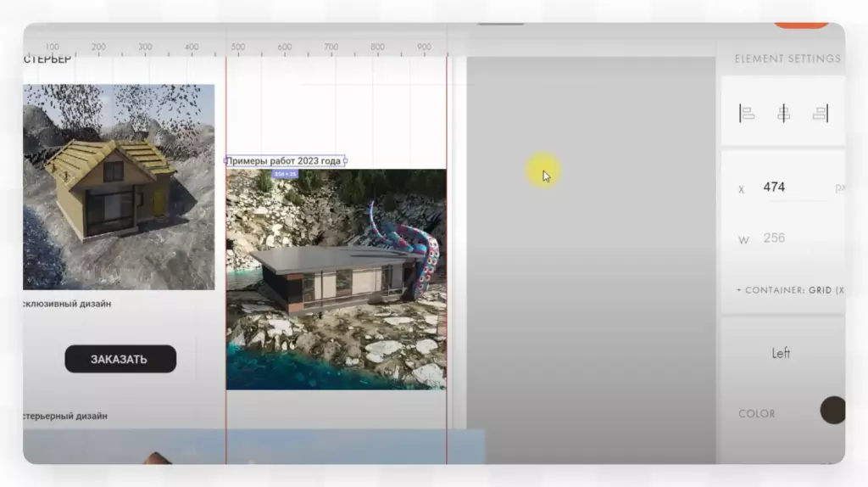Screen dimensions: 868x487
Task: Select the tentacle house image
Action: (x=336, y=279)
